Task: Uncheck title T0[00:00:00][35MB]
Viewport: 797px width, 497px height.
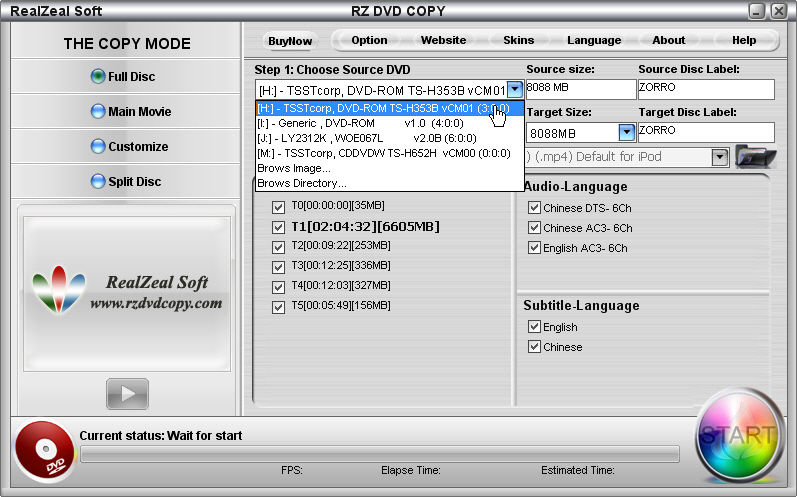Action: pos(278,207)
